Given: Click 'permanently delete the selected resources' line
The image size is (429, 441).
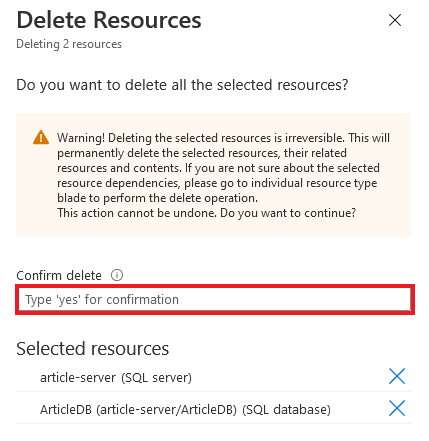Looking at the screenshot, I should point(202,153).
